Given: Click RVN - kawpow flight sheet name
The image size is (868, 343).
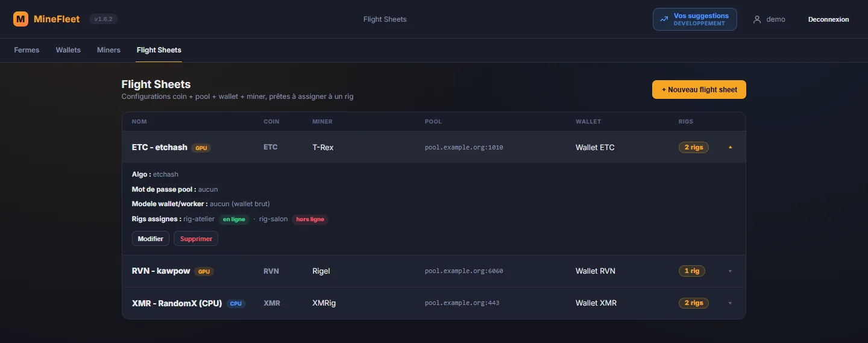Looking at the screenshot, I should (161, 271).
